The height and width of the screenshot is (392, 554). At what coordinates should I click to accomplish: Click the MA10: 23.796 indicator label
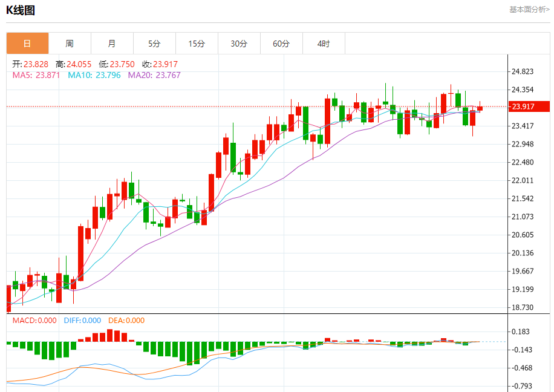point(94,75)
